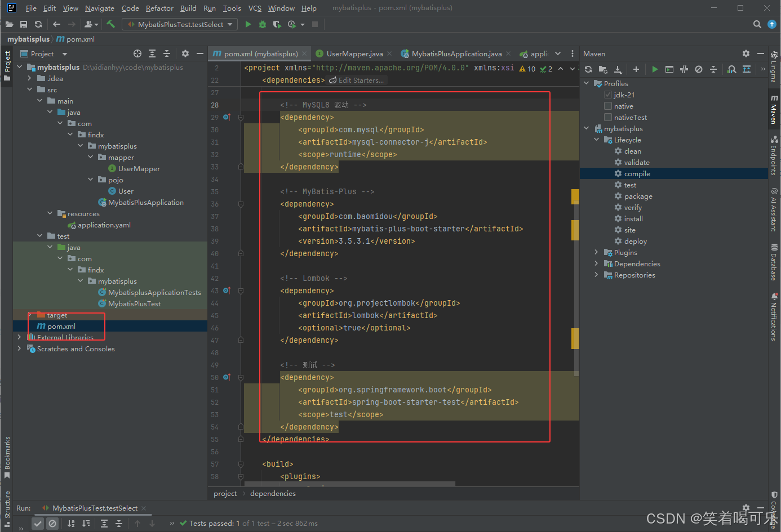Show hidden editor tabs dropdown
The image size is (781, 532).
click(x=558, y=53)
